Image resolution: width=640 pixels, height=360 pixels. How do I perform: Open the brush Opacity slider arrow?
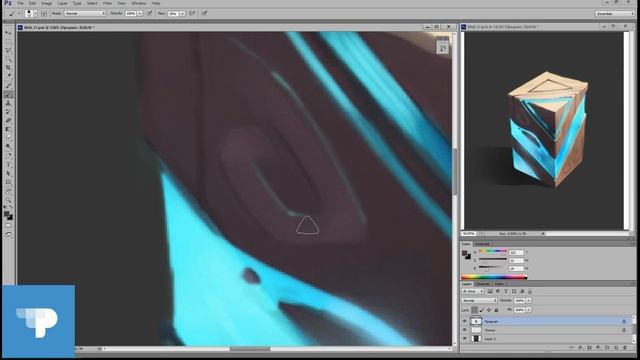click(x=140, y=13)
